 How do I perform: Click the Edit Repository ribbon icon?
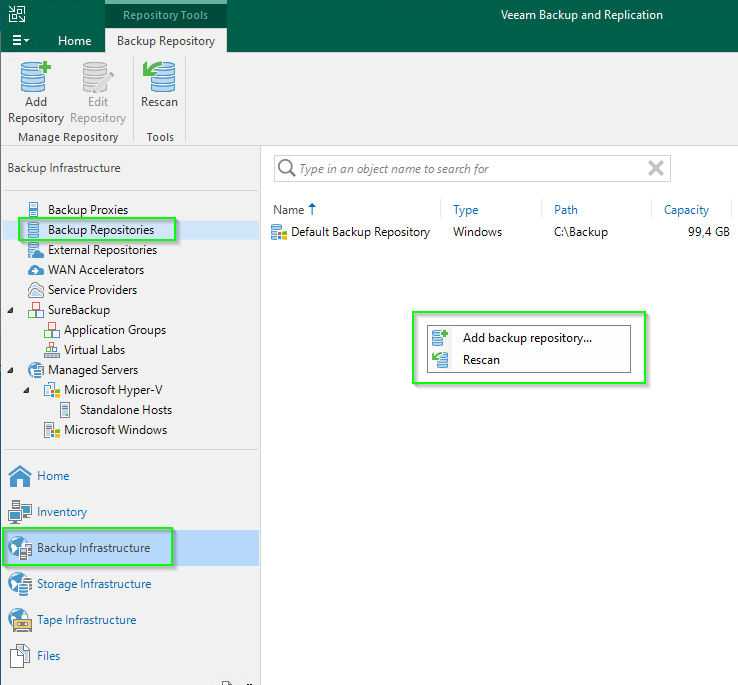pos(98,77)
